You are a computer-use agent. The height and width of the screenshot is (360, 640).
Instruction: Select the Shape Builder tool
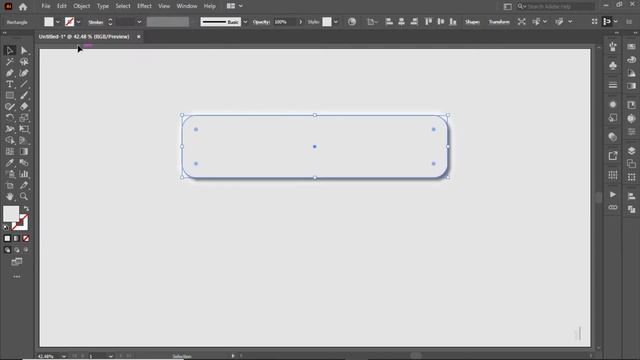click(10, 140)
